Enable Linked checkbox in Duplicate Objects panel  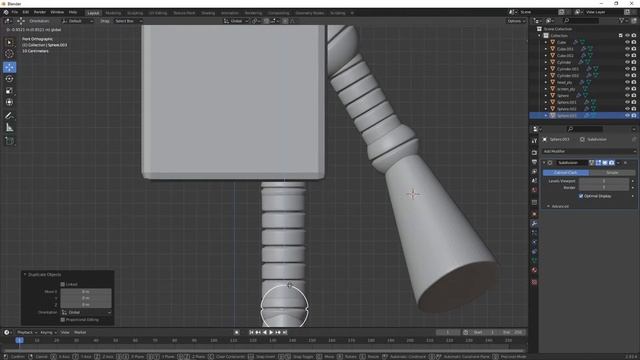pyautogui.click(x=62, y=284)
